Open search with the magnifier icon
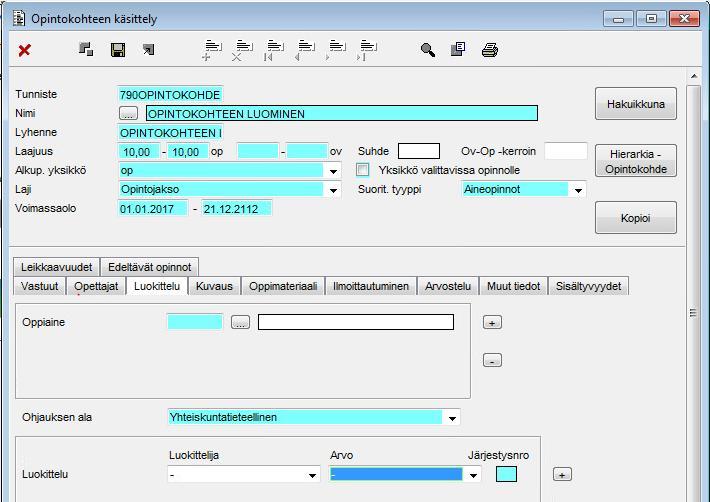The image size is (710, 502). pyautogui.click(x=427, y=50)
